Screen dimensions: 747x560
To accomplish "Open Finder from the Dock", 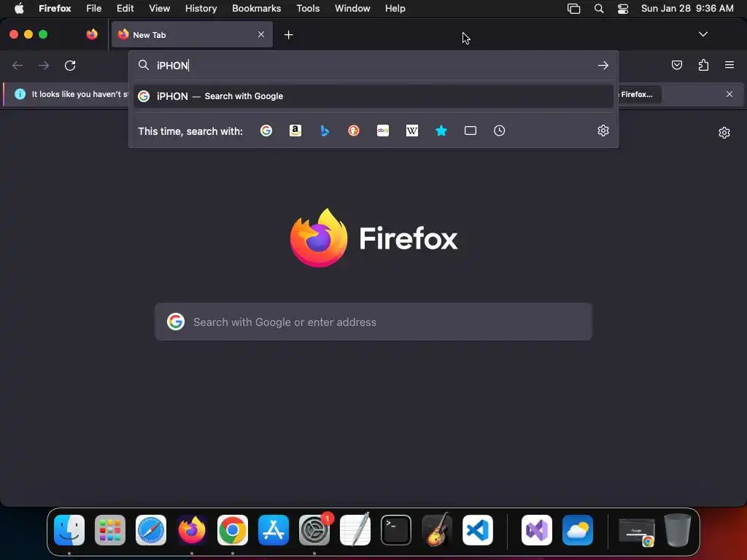I will [69, 530].
